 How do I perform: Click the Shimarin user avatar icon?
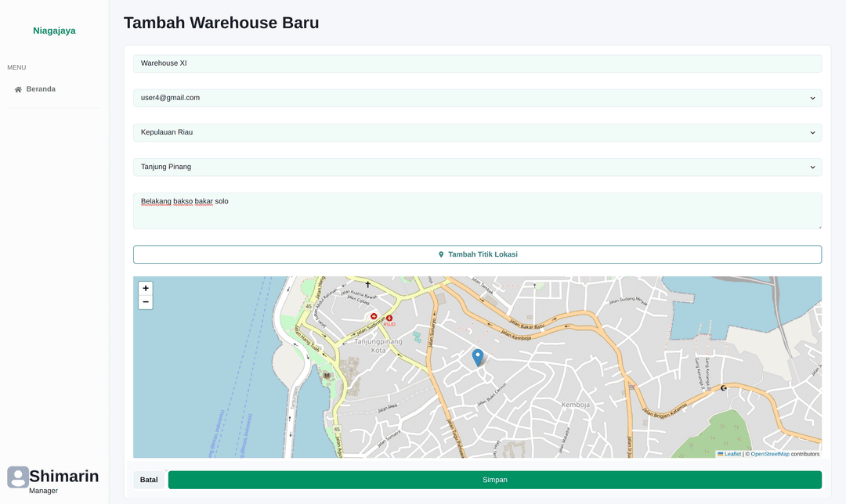(x=18, y=477)
